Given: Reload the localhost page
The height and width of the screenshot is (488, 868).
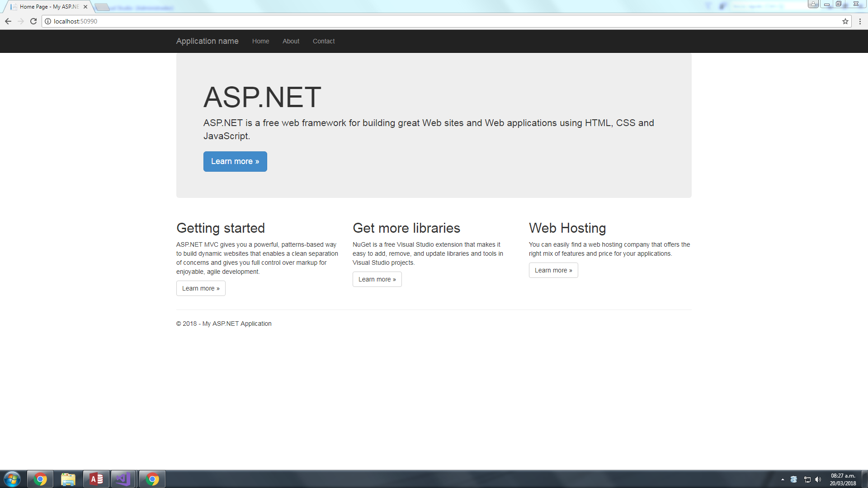Looking at the screenshot, I should (33, 21).
